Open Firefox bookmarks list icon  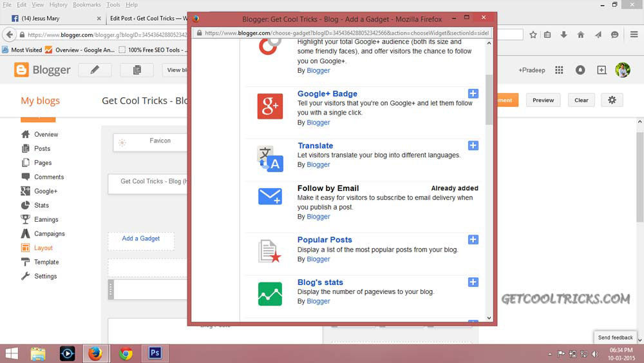pyautogui.click(x=547, y=35)
